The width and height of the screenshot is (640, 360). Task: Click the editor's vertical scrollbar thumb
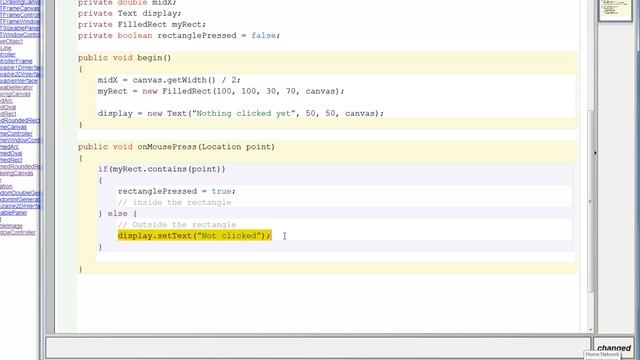click(x=590, y=201)
